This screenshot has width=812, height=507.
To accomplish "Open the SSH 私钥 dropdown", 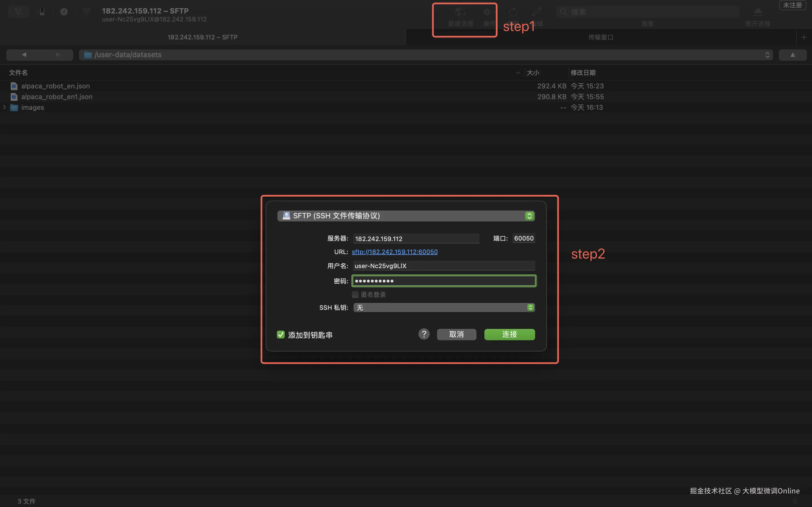I will pyautogui.click(x=443, y=308).
